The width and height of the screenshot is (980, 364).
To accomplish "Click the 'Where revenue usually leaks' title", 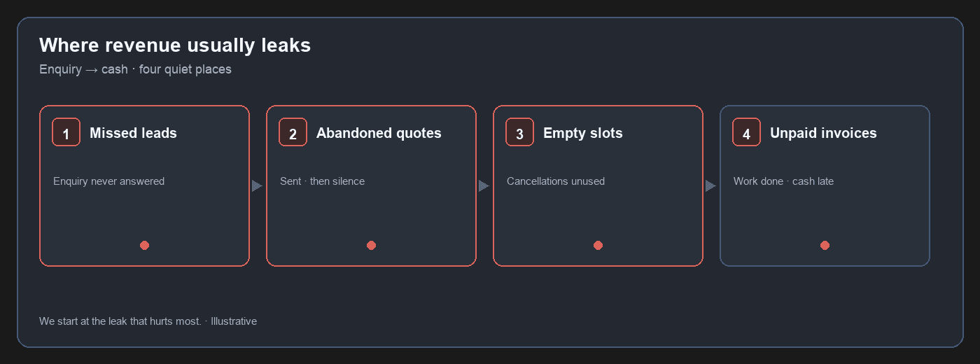I will click(175, 45).
